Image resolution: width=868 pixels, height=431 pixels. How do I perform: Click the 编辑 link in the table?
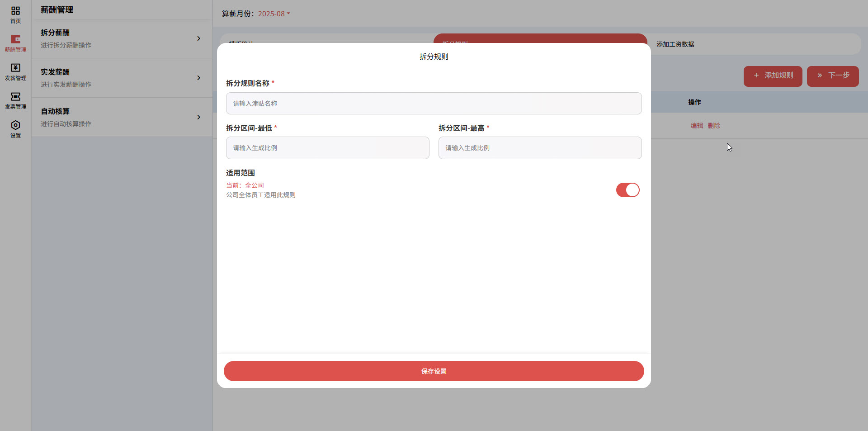(696, 125)
